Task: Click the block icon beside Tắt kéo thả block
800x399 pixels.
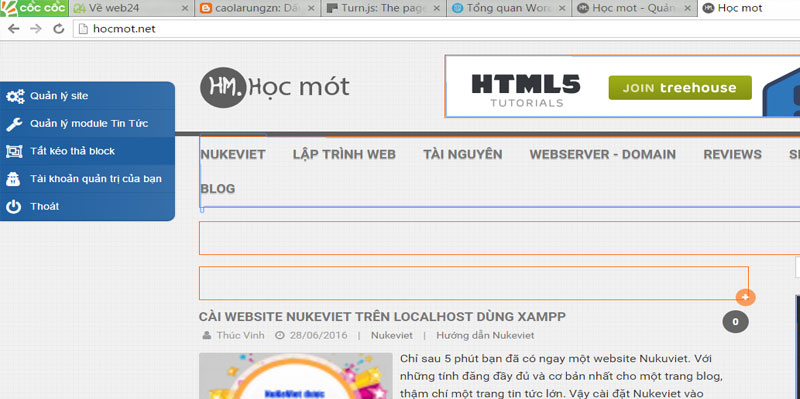Action: pyautogui.click(x=14, y=152)
